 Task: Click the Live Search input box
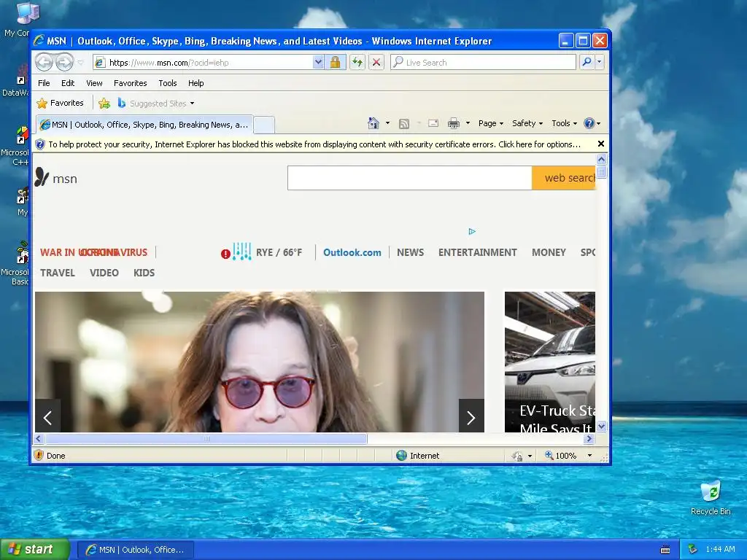(x=483, y=63)
